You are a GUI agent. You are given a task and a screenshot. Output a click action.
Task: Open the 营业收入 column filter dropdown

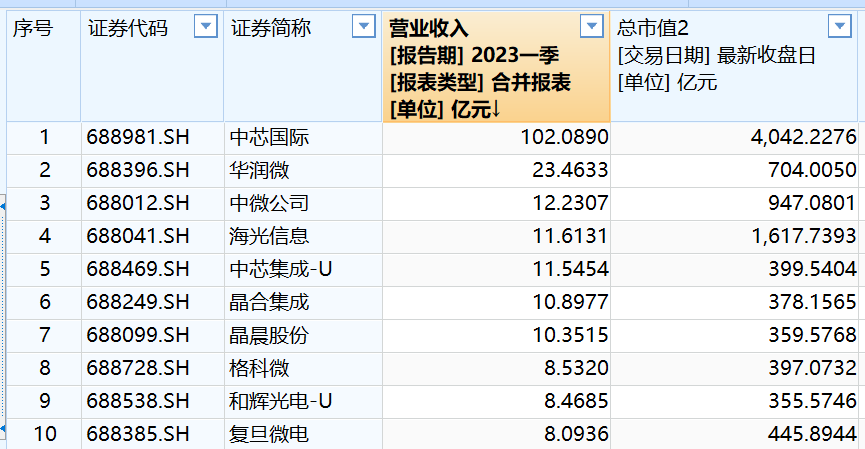point(592,26)
